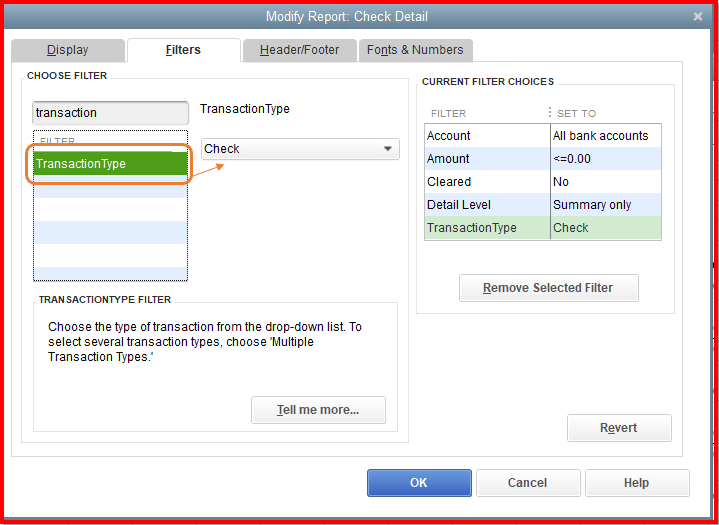Select the Account row in current filters
Screen dimensions: 719x525
pyautogui.click(x=543, y=136)
